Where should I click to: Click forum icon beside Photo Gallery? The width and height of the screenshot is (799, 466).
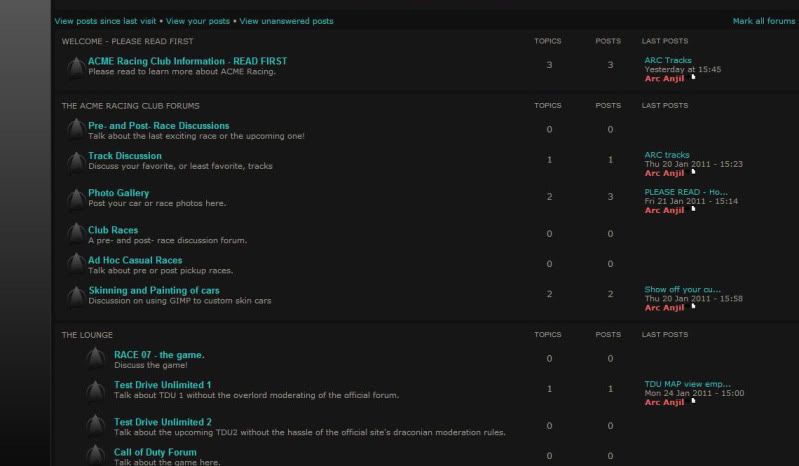click(74, 198)
